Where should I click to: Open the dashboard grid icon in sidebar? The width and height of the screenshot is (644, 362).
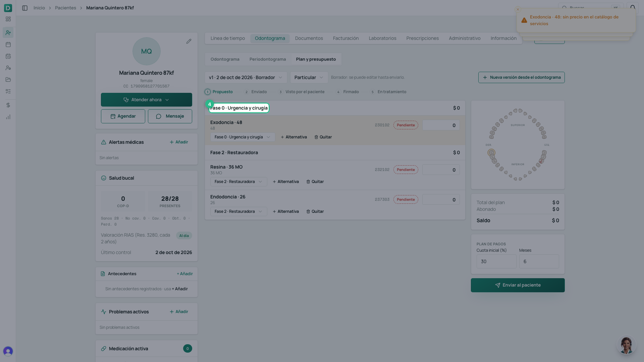(x=8, y=19)
